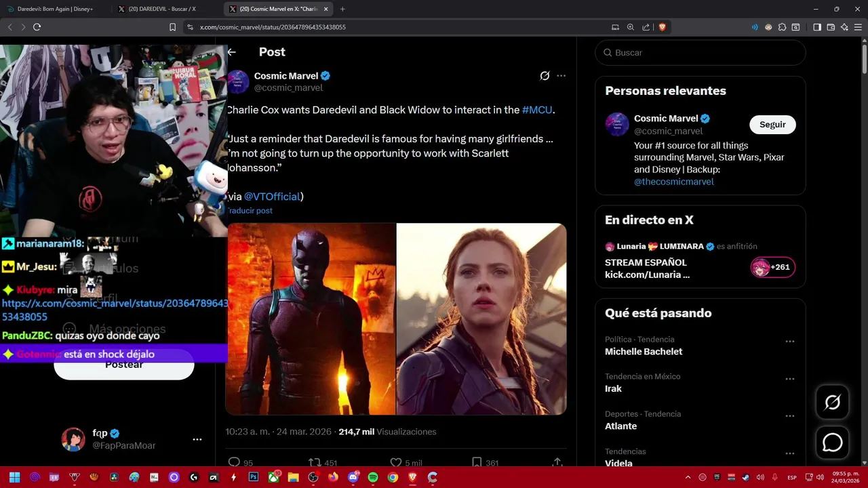The image size is (868, 488).
Task: Follow Cosmic Marvel with the Seguir button
Action: [772, 125]
